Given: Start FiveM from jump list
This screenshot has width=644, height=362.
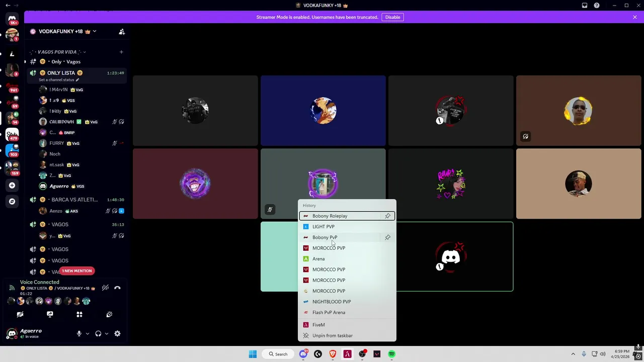Looking at the screenshot, I should [347, 325].
